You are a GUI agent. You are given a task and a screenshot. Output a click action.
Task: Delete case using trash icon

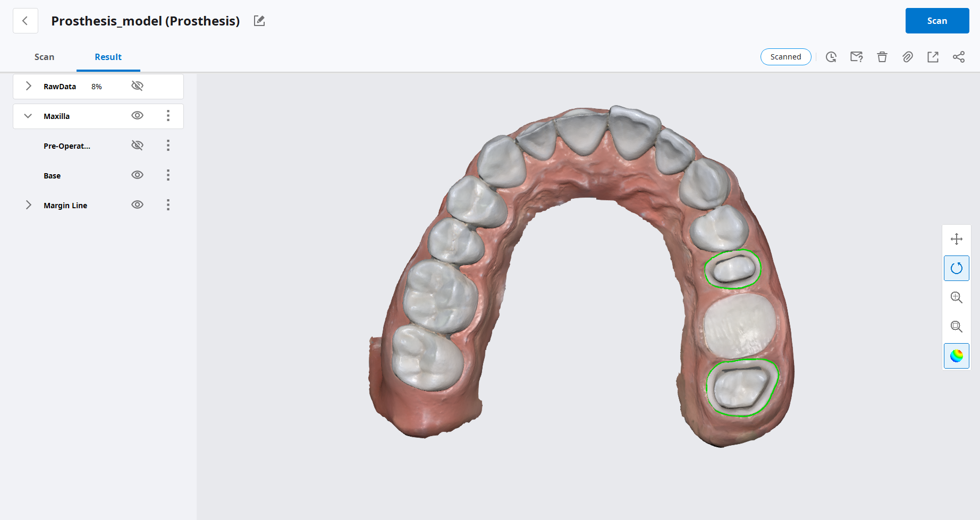[x=882, y=57]
